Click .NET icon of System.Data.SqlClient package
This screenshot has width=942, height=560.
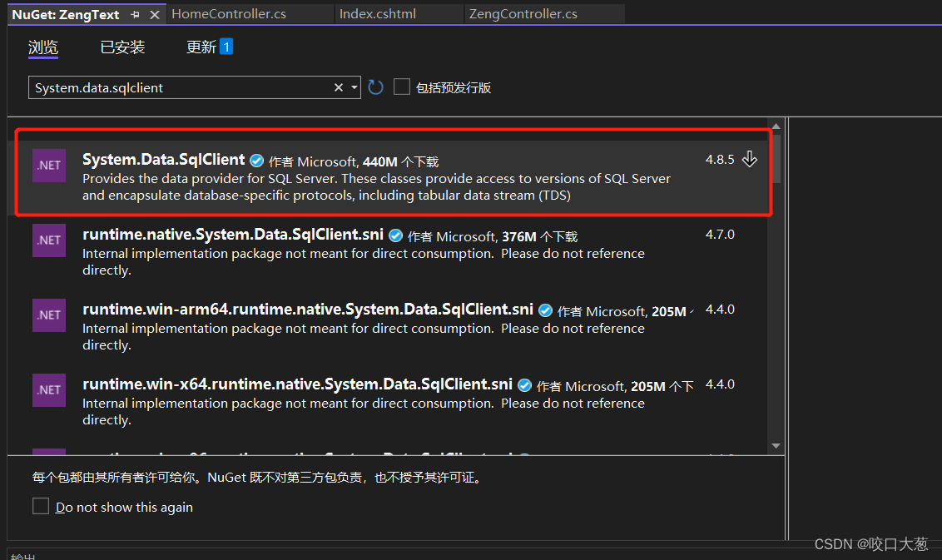click(x=49, y=166)
